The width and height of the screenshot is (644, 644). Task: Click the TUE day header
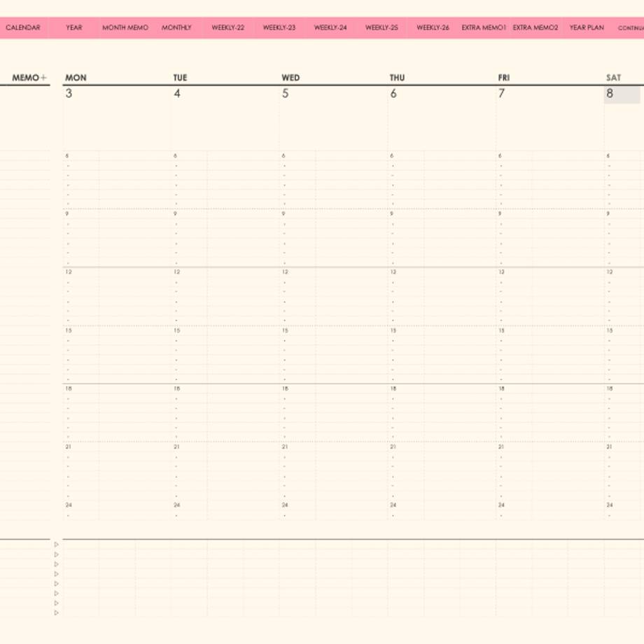180,78
